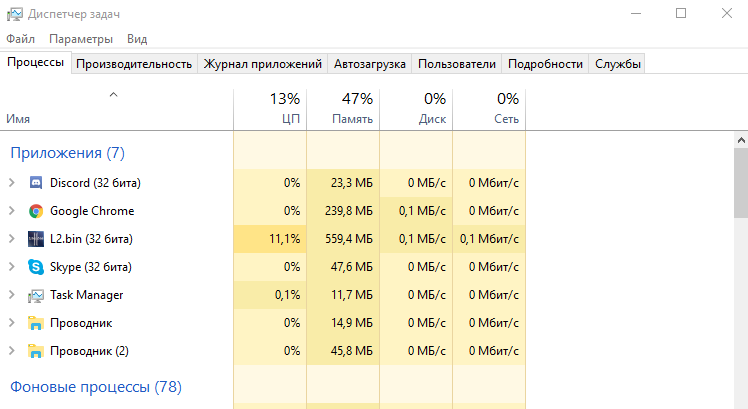Open the Автозагрузка tab
This screenshot has height=409, width=748.
pyautogui.click(x=370, y=64)
